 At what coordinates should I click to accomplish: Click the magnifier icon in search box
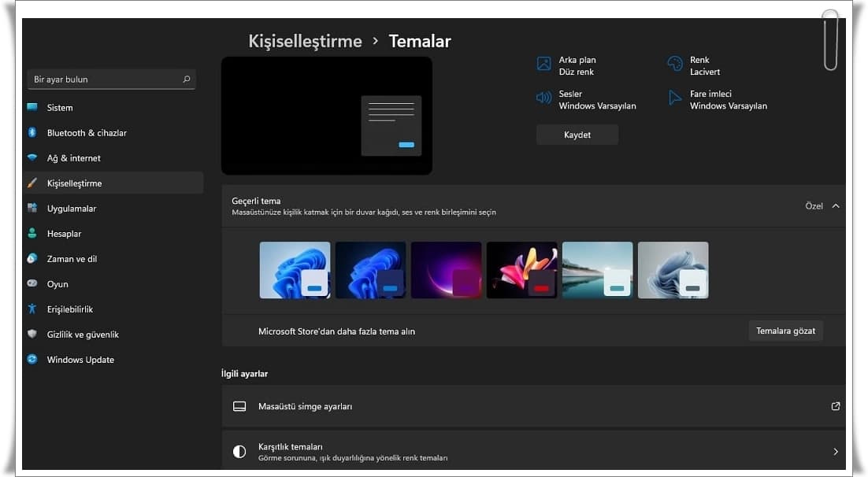[187, 79]
